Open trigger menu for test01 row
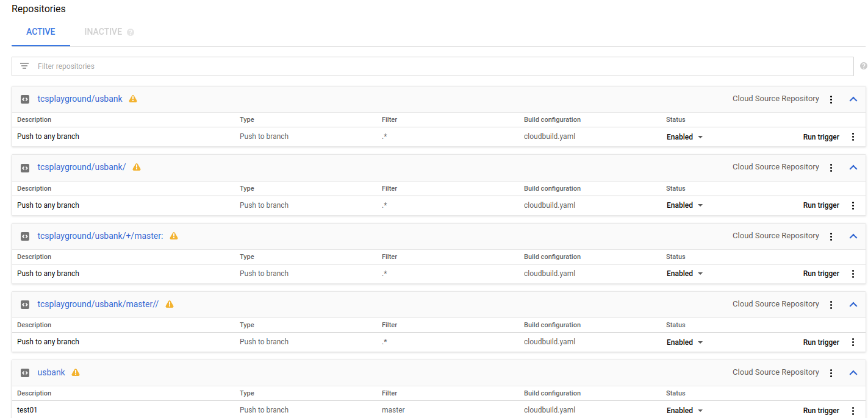The width and height of the screenshot is (868, 418). click(853, 411)
